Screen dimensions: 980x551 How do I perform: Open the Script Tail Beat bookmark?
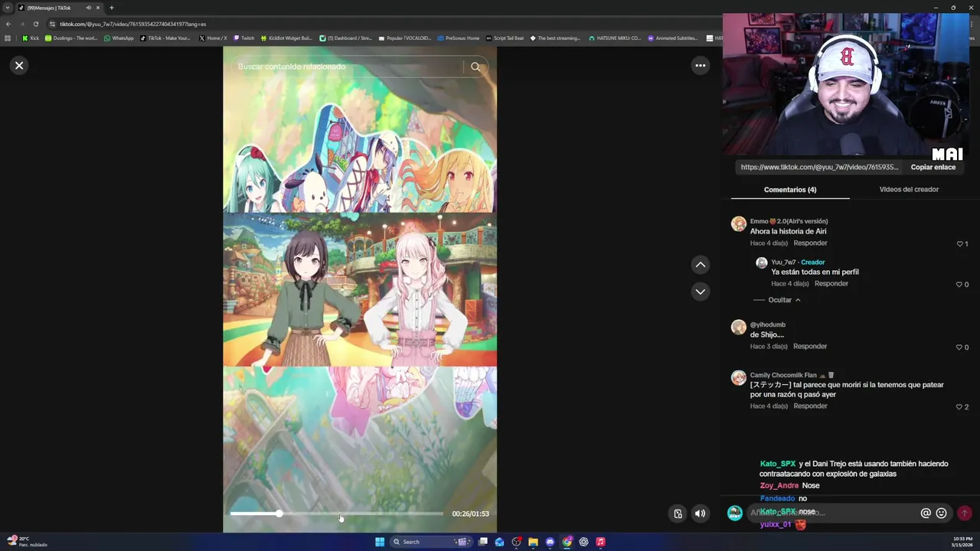(505, 38)
